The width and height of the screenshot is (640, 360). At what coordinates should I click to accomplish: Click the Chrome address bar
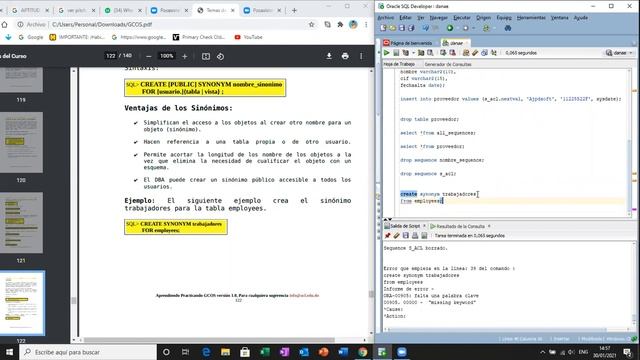163,24
